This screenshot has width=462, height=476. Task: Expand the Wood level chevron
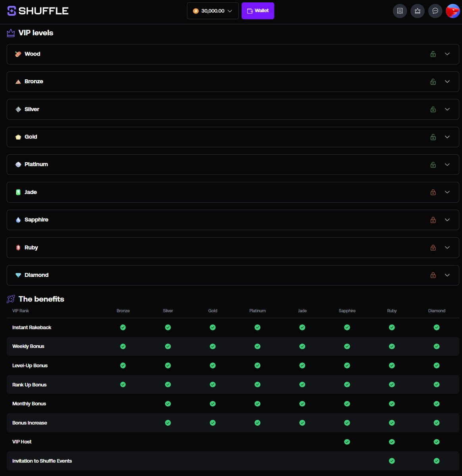447,54
